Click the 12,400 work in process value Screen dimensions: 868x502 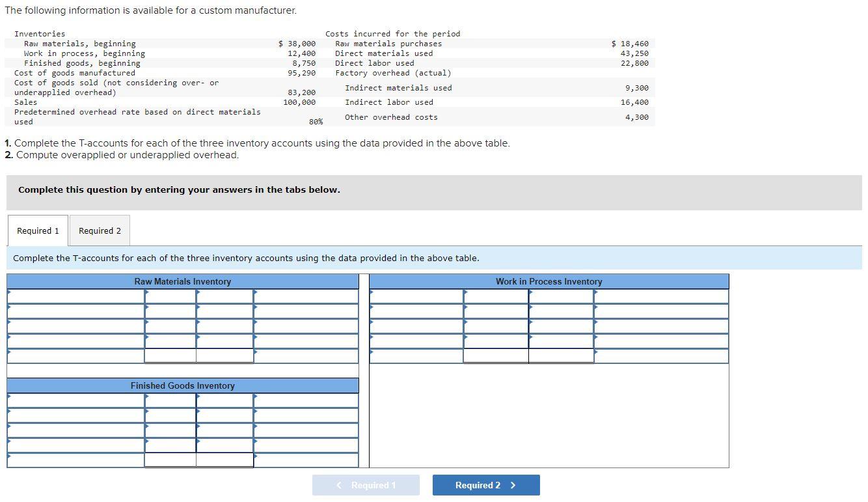coord(301,53)
